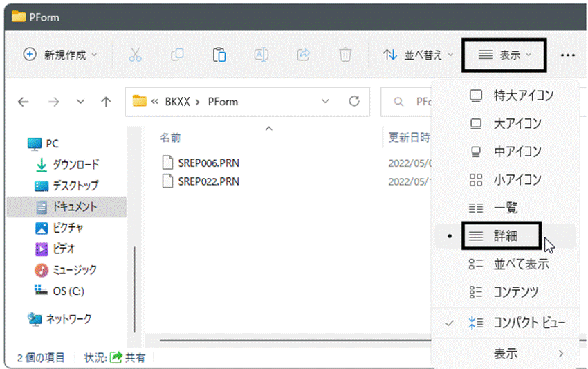Expand the address bar history chevron
Viewport: 588px width, 369px height.
(325, 101)
